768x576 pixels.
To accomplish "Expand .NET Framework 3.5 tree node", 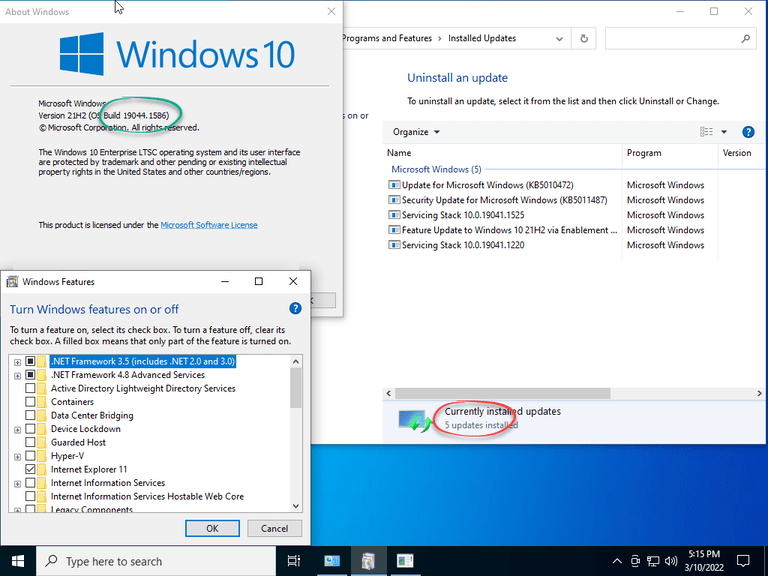I will click(x=17, y=362).
